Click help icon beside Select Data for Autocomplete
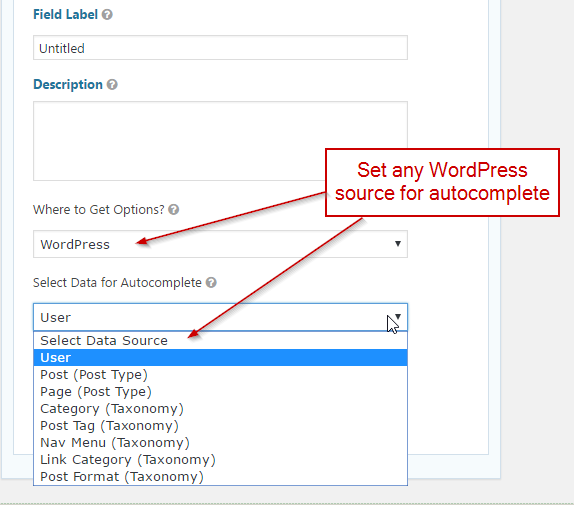574x505 pixels. pos(211,283)
